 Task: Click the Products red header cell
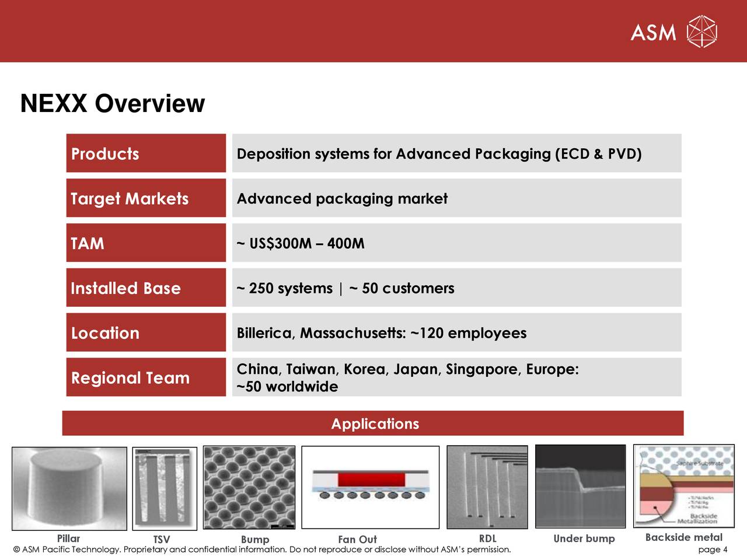[145, 153]
